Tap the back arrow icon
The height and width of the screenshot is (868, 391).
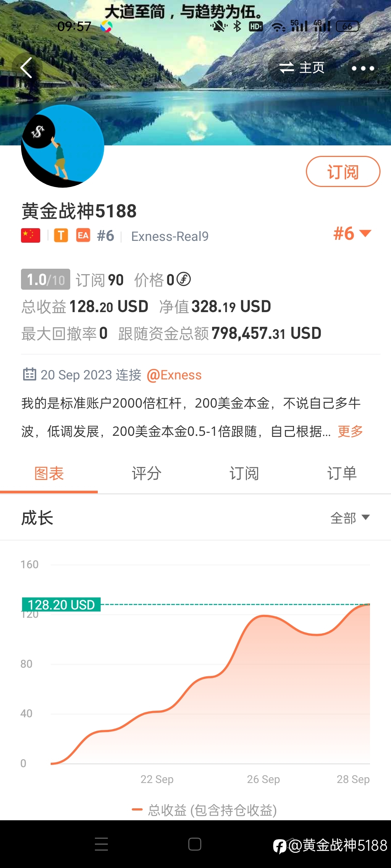coord(26,68)
